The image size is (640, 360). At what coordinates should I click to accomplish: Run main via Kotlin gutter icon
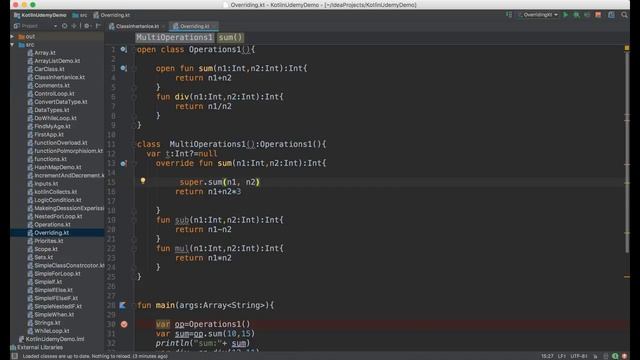122,305
